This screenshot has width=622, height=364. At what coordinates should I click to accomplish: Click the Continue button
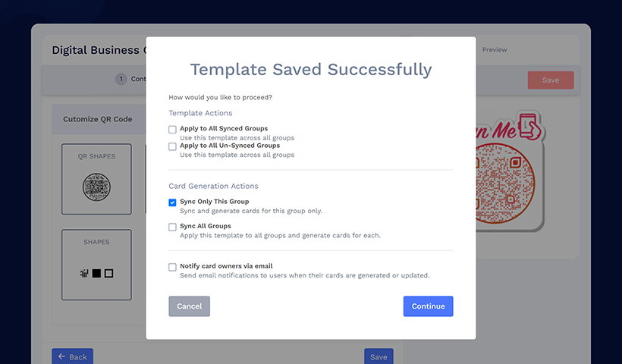428,306
